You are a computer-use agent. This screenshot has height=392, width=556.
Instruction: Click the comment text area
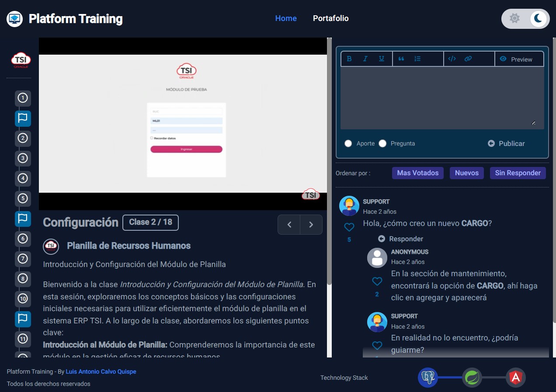[442, 98]
